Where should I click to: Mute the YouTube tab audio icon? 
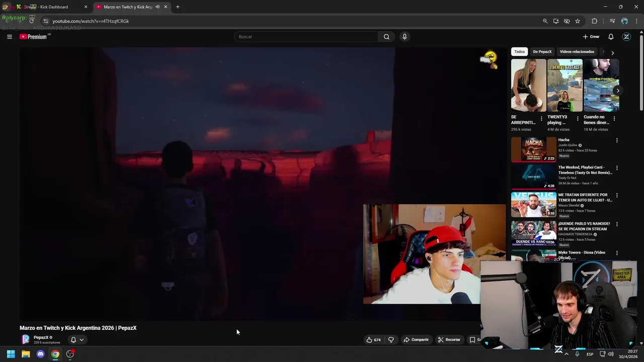(157, 7)
